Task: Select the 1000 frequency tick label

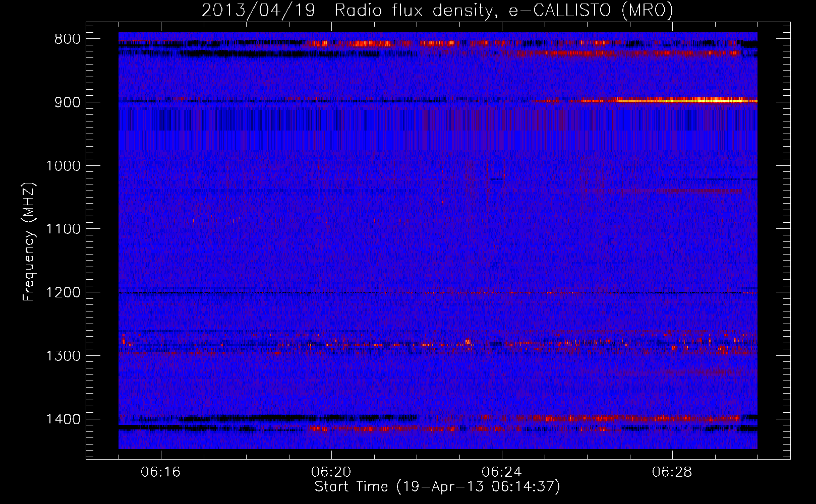Action: tap(63, 166)
